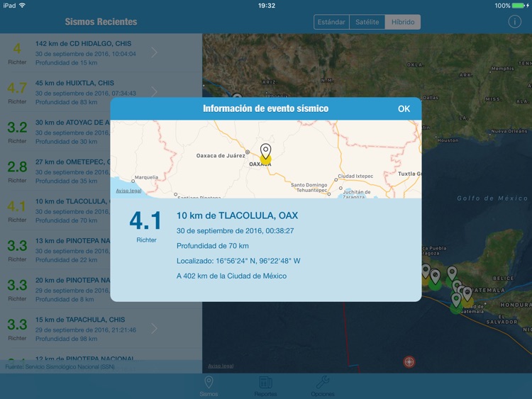This screenshot has width=532, height=399.
Task: Tap the 4.7 Richter magnitude value
Action: click(17, 88)
